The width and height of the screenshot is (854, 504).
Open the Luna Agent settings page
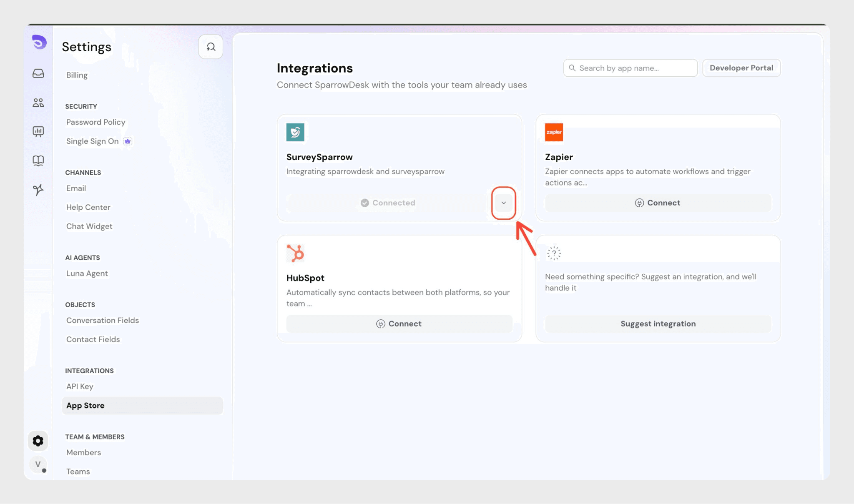[x=87, y=273]
